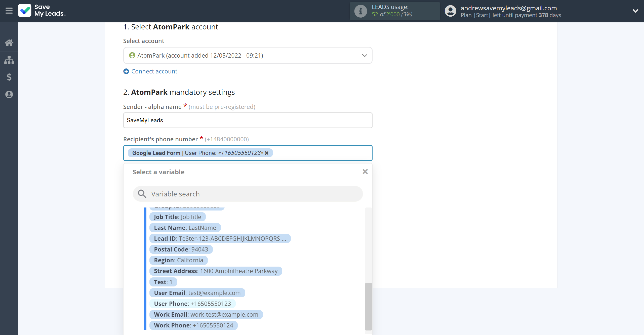The width and height of the screenshot is (644, 335).
Task: Select the Street Address variable
Action: click(x=216, y=271)
